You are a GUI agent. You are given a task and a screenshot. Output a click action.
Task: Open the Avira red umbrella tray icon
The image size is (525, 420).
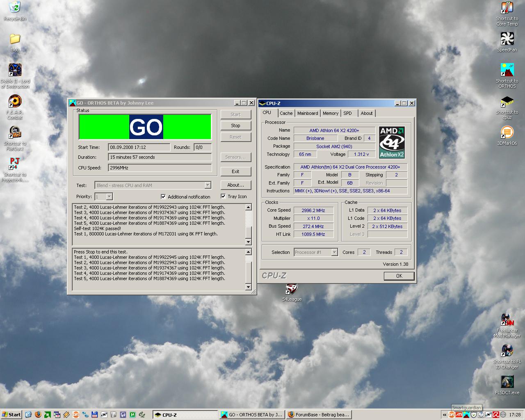click(x=496, y=415)
